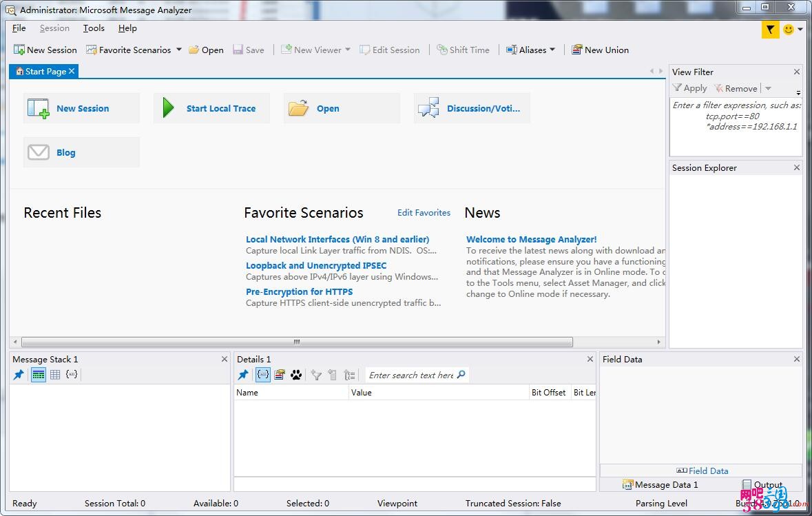Open the Blog tile

(x=81, y=152)
